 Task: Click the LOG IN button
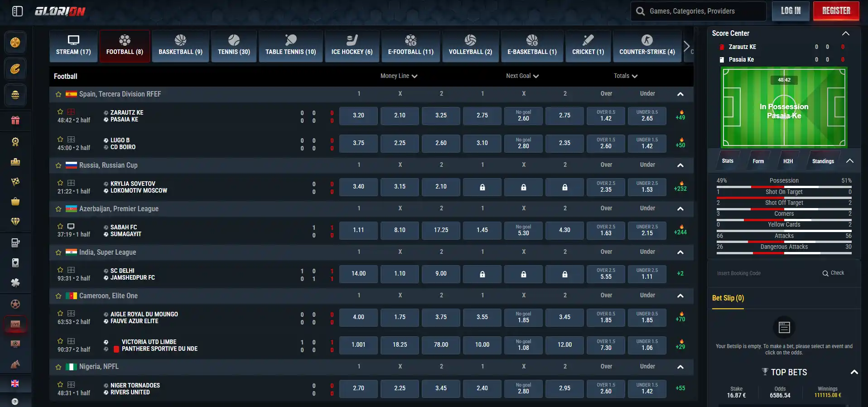[x=791, y=11]
